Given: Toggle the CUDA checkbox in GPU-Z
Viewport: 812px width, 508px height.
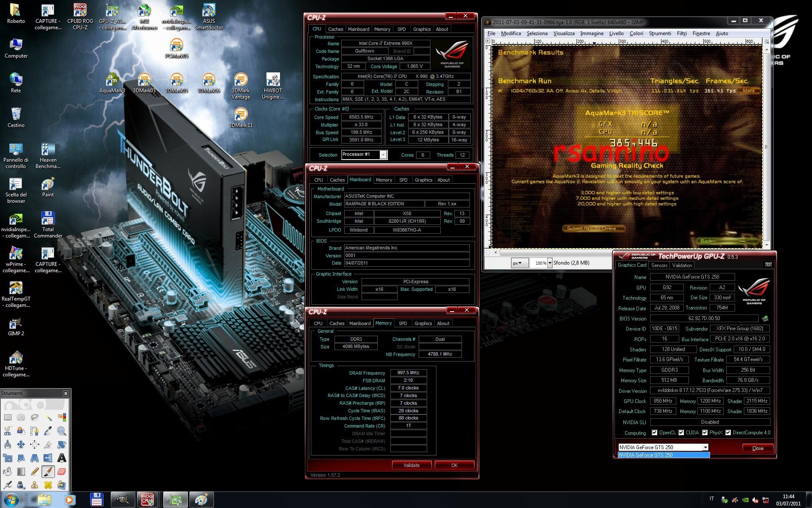Looking at the screenshot, I should (x=681, y=433).
